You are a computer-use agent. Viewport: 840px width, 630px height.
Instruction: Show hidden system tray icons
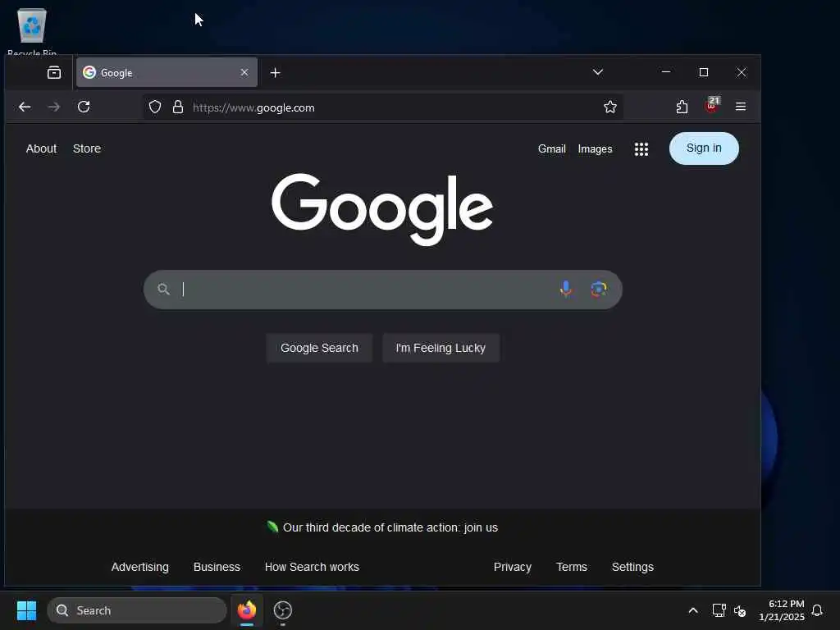pos(692,610)
